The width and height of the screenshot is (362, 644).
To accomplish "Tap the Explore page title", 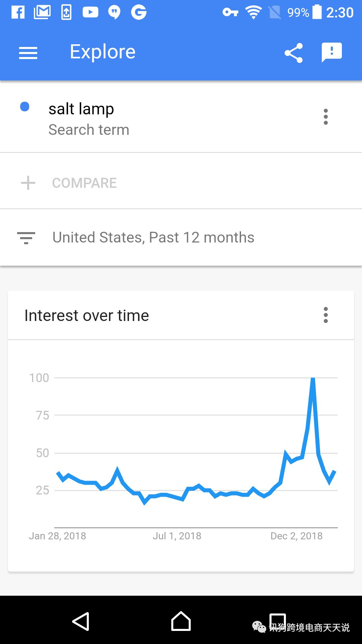I will 103,52.
